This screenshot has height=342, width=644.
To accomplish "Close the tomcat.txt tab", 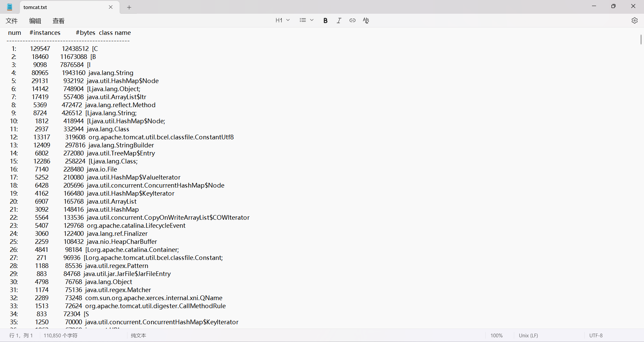I will [x=111, y=7].
